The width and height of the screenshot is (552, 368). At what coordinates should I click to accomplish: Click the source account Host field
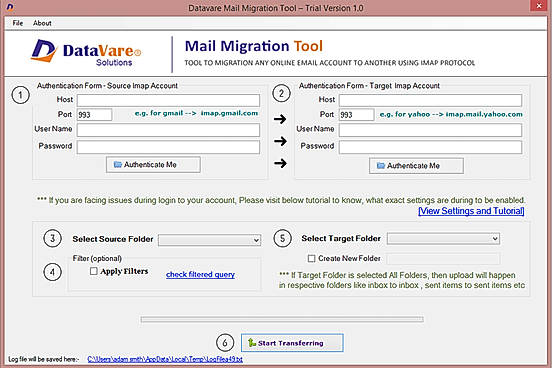(x=168, y=100)
